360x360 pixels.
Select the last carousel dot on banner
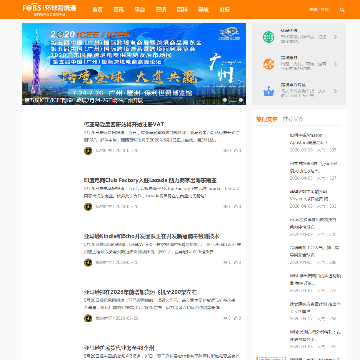pyautogui.click(x=240, y=100)
